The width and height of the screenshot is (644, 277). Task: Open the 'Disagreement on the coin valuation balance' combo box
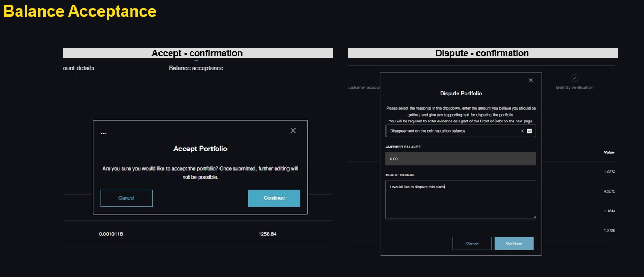[x=452, y=131]
